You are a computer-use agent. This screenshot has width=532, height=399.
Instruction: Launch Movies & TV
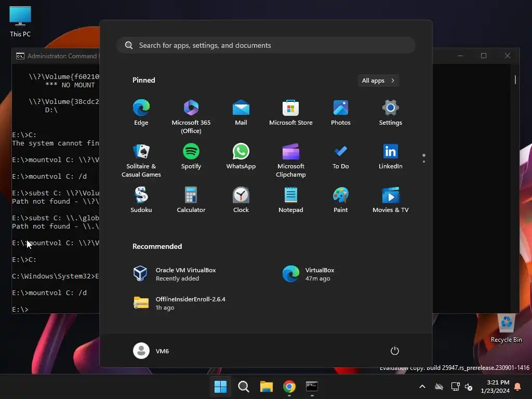[391, 200]
